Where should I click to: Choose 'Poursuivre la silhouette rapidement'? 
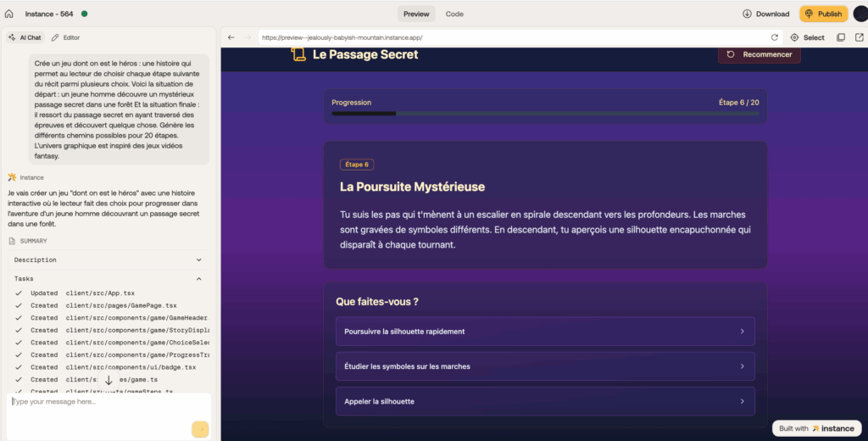[544, 332]
